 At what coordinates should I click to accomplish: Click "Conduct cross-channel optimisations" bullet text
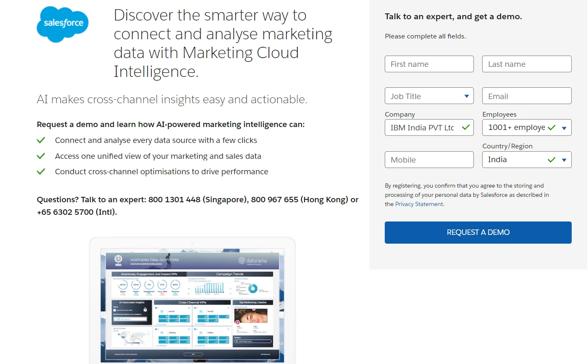[161, 172]
